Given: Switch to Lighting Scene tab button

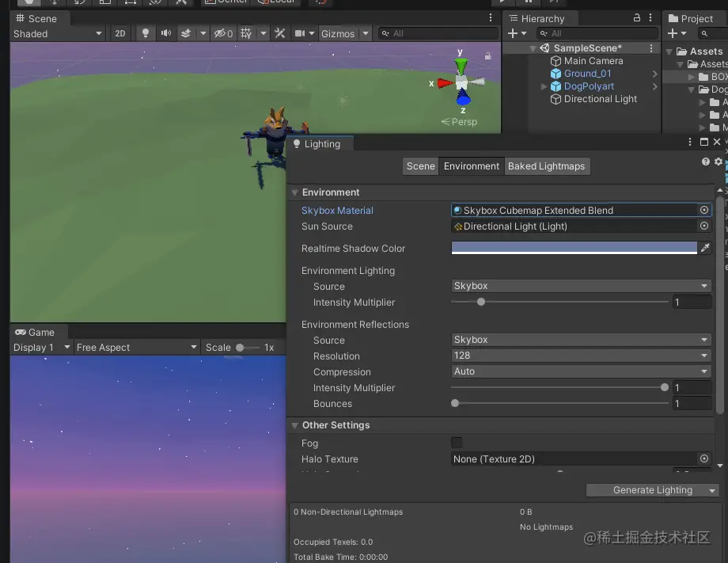Looking at the screenshot, I should point(421,166).
